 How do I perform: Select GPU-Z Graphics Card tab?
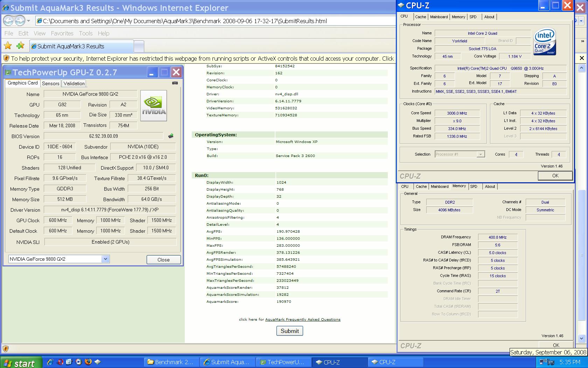[23, 83]
